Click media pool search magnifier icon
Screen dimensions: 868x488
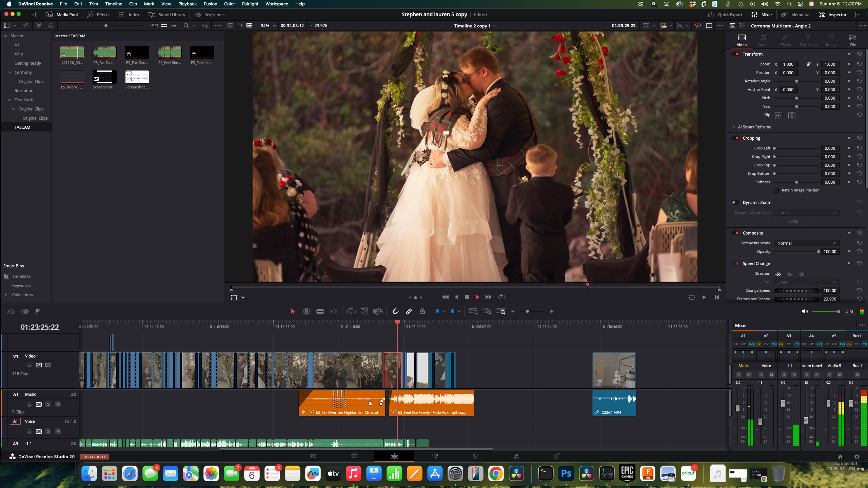pyautogui.click(x=186, y=25)
